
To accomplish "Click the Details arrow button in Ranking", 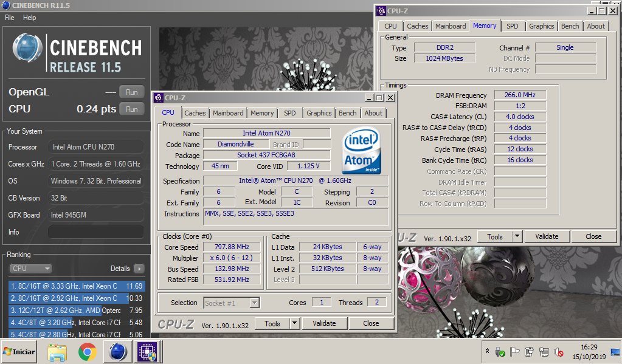I will click(x=139, y=269).
